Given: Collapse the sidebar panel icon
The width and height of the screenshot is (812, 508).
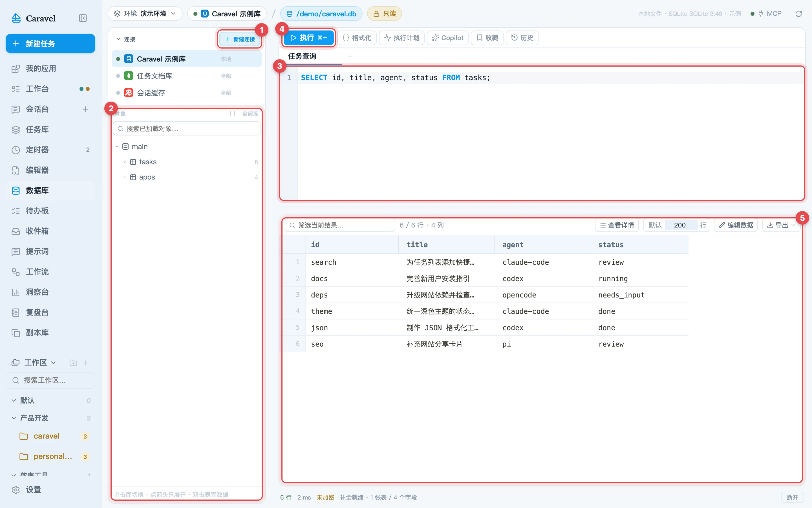Looking at the screenshot, I should (83, 18).
